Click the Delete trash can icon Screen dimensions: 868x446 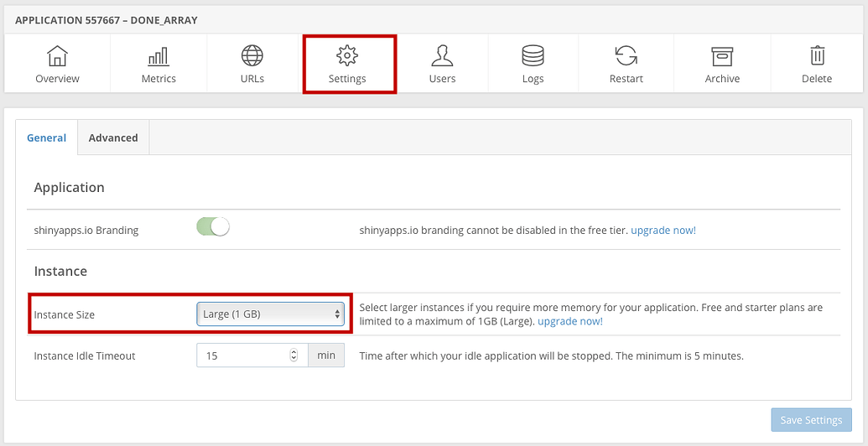pos(817,56)
